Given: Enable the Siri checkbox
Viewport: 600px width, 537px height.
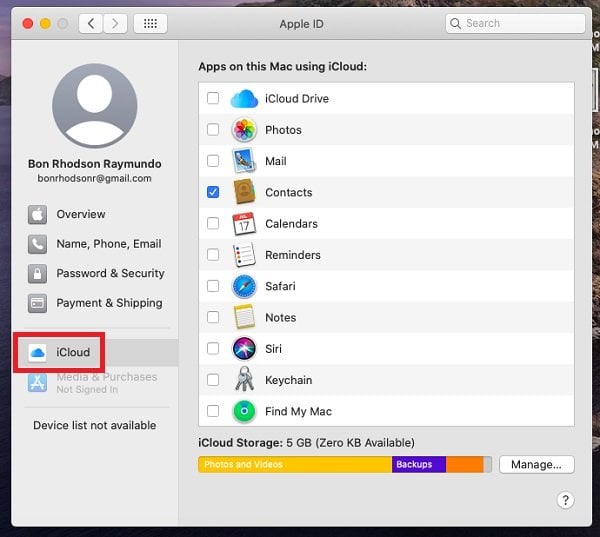Looking at the screenshot, I should point(213,348).
